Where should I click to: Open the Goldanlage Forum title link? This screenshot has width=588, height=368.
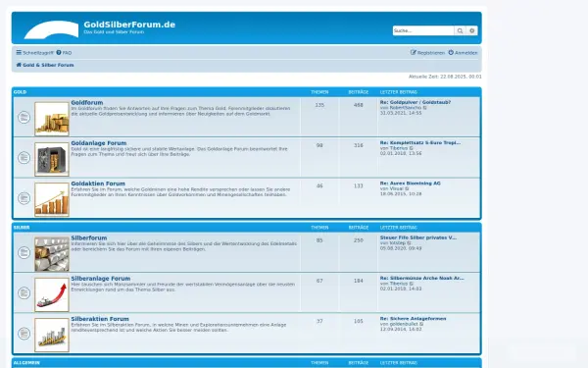tap(99, 143)
